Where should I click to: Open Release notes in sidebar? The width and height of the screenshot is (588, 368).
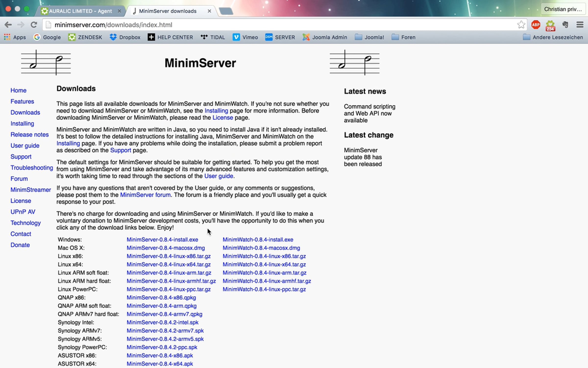pyautogui.click(x=29, y=134)
